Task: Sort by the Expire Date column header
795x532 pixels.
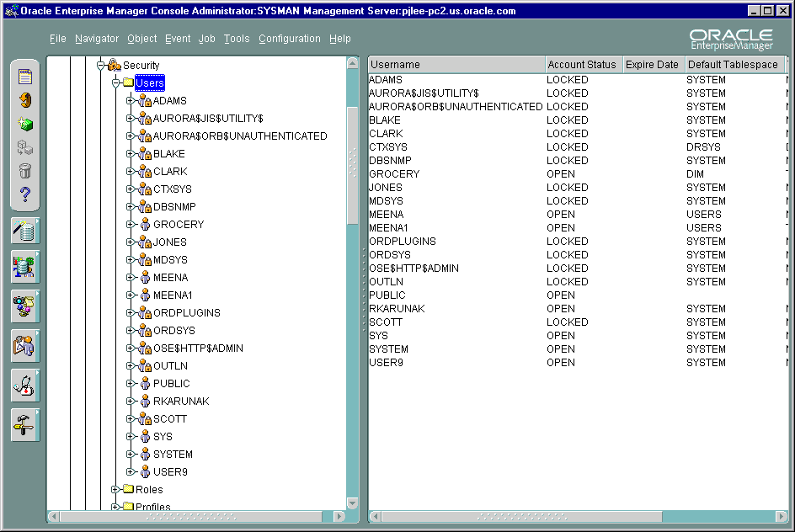Action: (x=654, y=64)
